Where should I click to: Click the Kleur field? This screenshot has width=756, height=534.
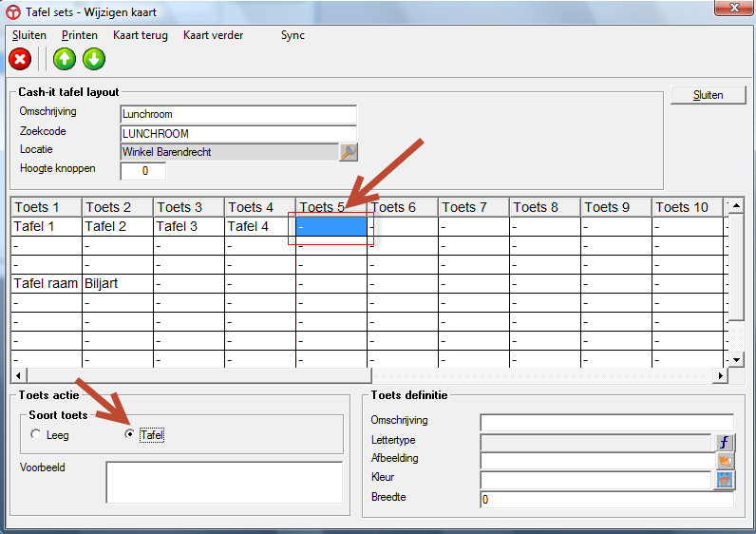click(595, 480)
